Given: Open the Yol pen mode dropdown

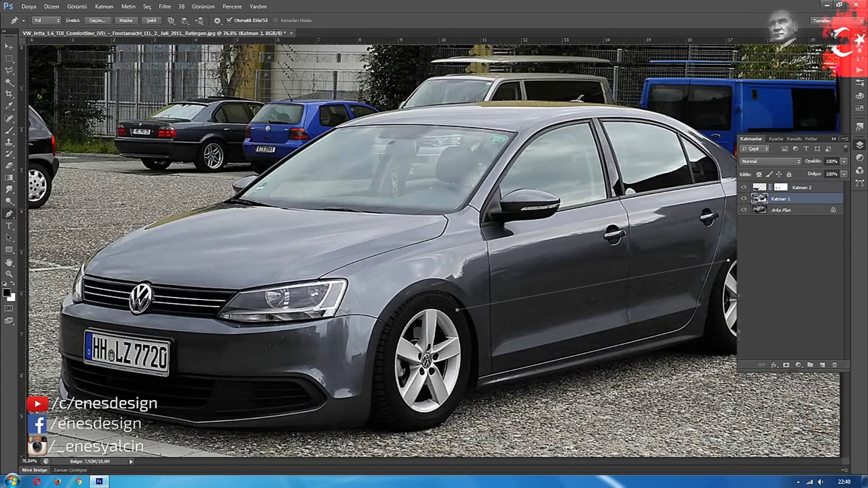Looking at the screenshot, I should [46, 20].
